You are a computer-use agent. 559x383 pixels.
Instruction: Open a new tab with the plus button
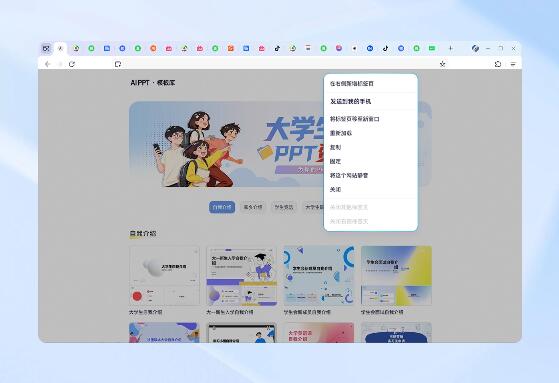(450, 48)
